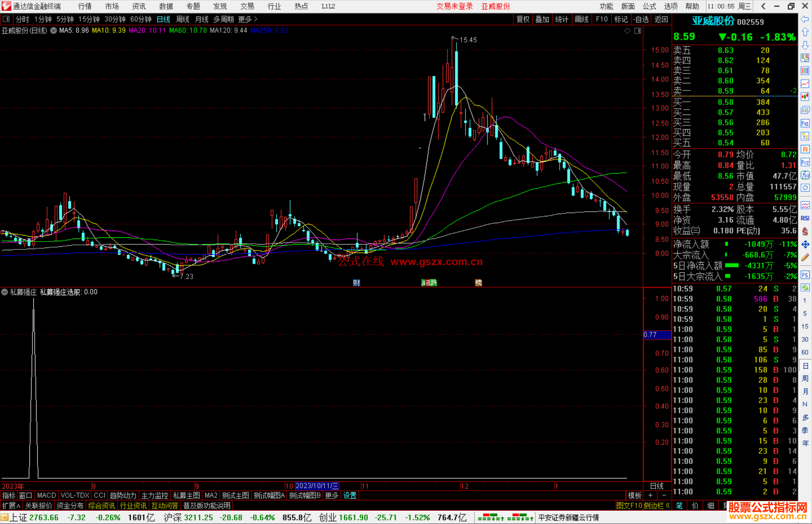The height and width of the screenshot is (524, 812).
Task: Click the back arrow sidebar icon
Action: click(805, 19)
